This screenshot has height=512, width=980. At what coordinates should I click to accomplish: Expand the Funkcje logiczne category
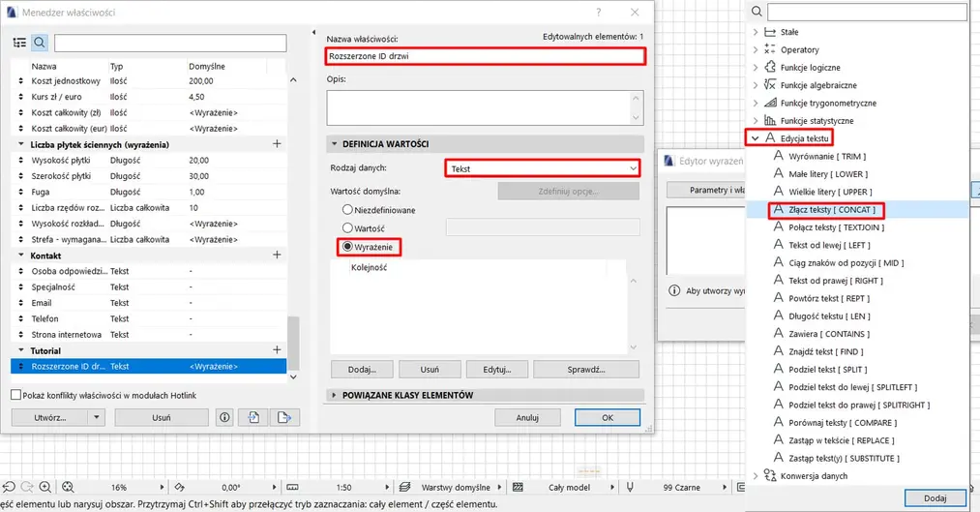tap(756, 68)
